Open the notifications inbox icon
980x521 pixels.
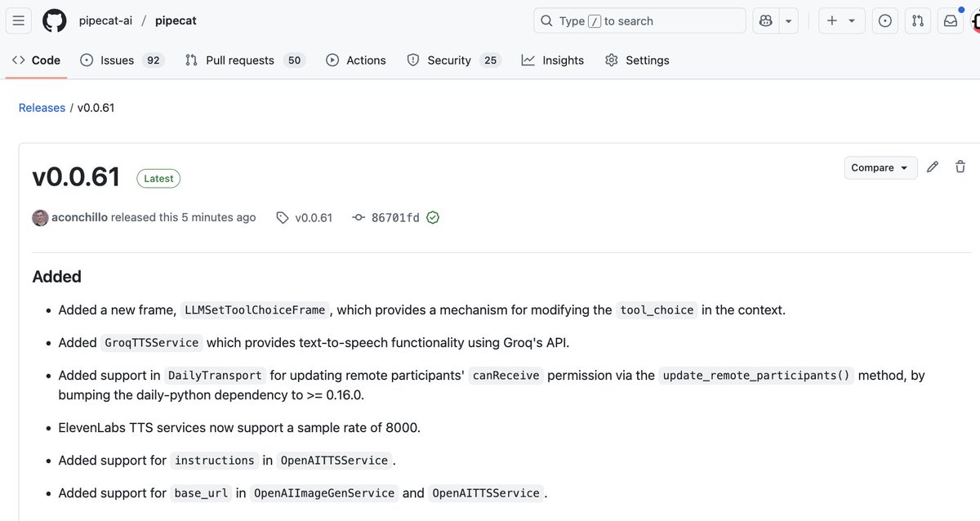(x=950, y=20)
